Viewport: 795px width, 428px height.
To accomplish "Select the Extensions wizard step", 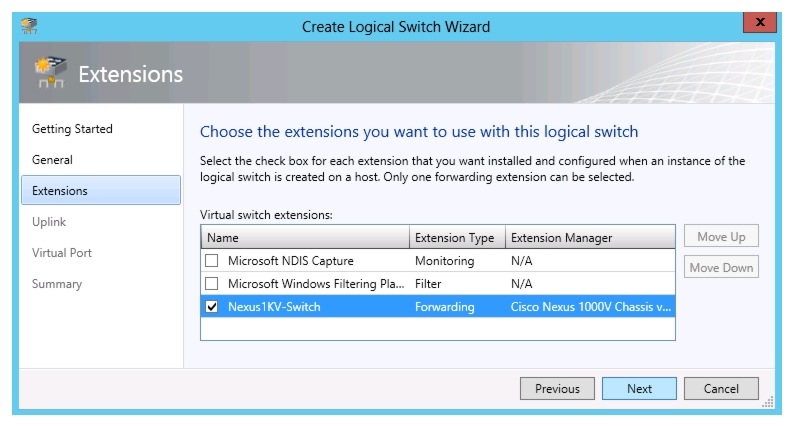I will click(x=101, y=190).
